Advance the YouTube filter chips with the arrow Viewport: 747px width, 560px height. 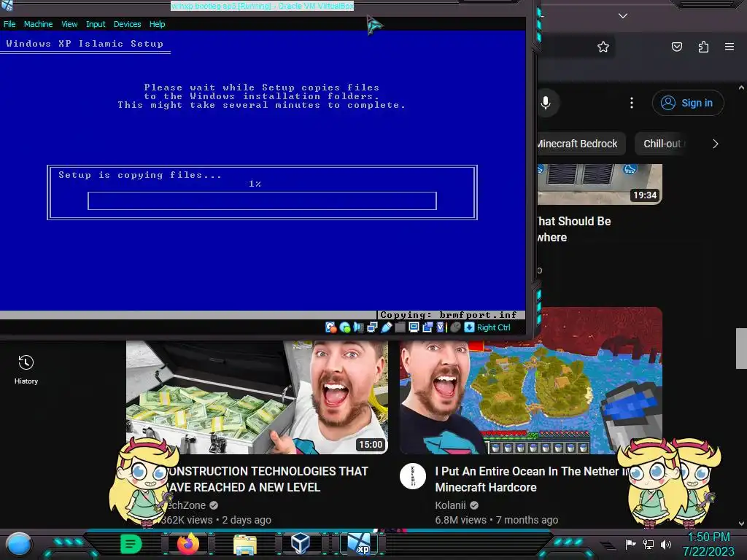[x=715, y=144]
